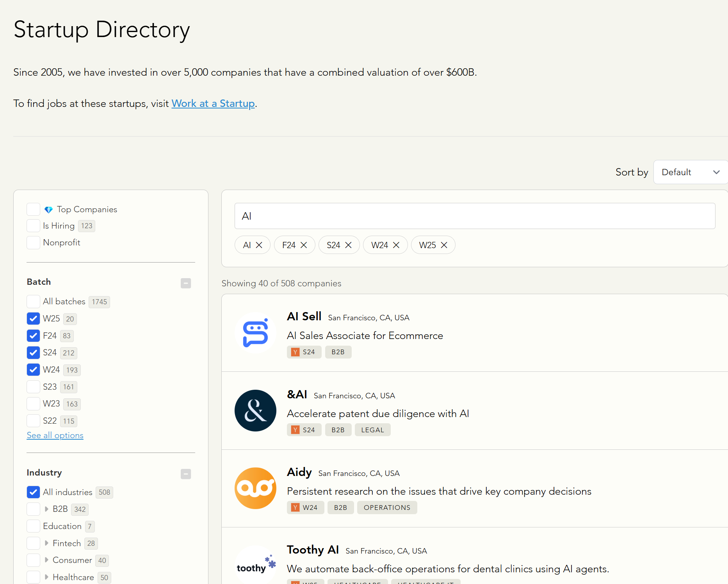Check the W23 batch checkbox
This screenshot has height=584, width=728.
33,403
